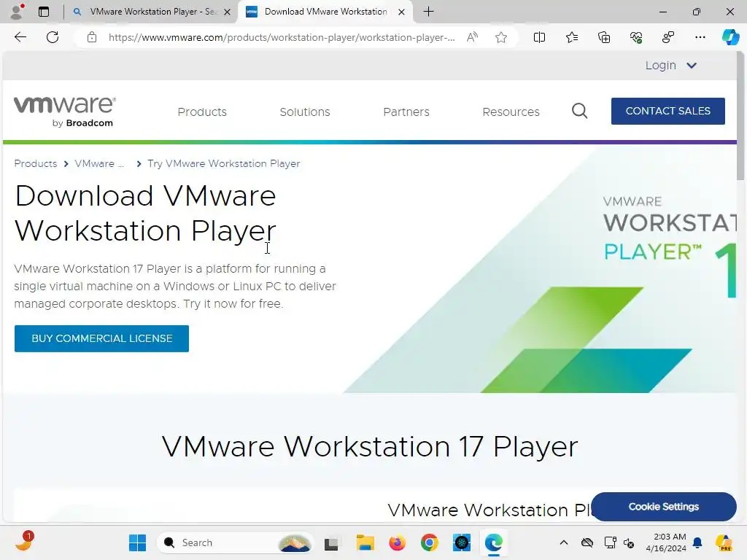Open split screen view

click(539, 37)
